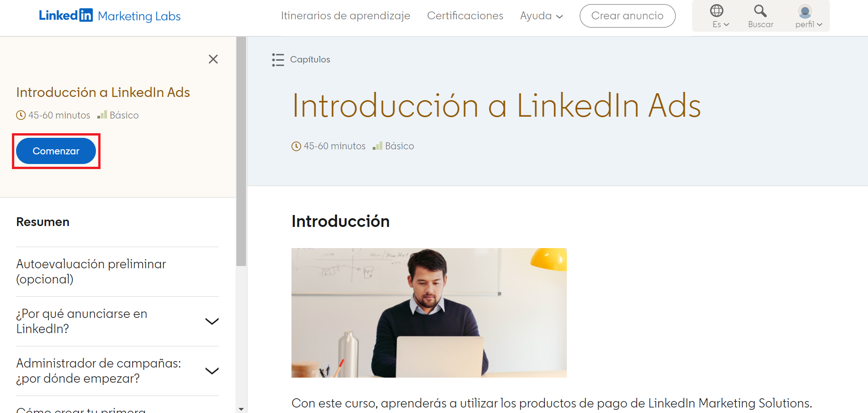Click the profile avatar icon
Image resolution: width=868 pixels, height=413 pixels.
click(x=805, y=11)
